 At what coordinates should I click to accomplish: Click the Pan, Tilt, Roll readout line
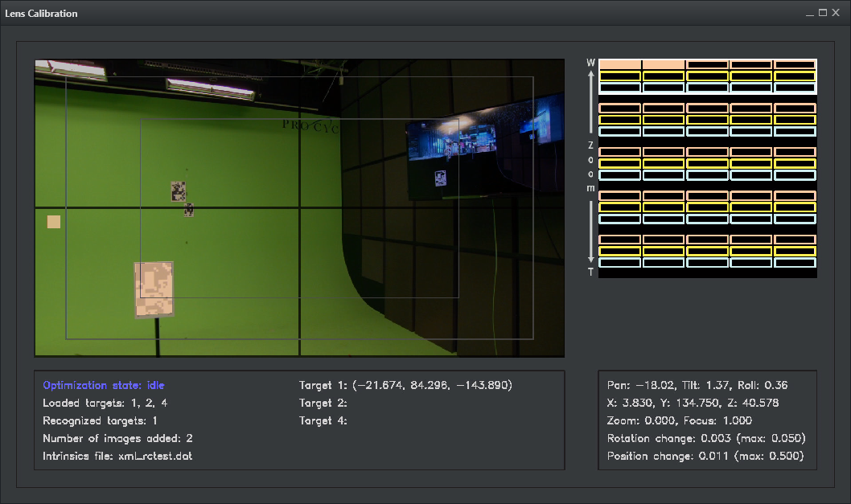[697, 385]
